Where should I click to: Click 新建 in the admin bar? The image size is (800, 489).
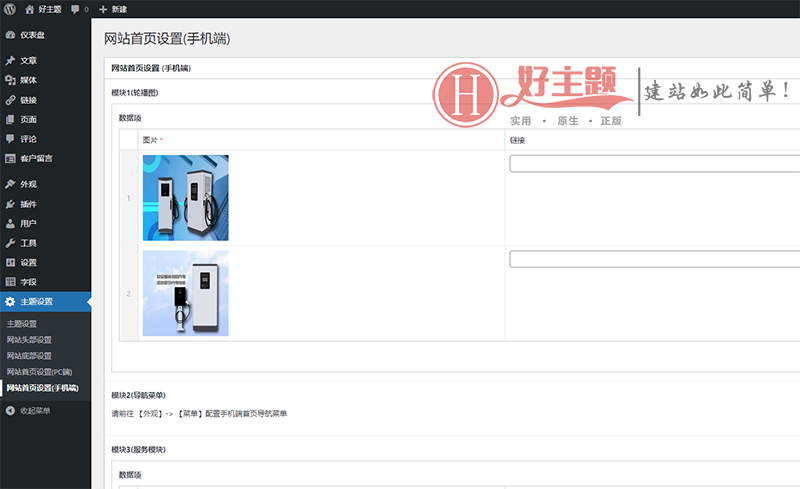[119, 9]
